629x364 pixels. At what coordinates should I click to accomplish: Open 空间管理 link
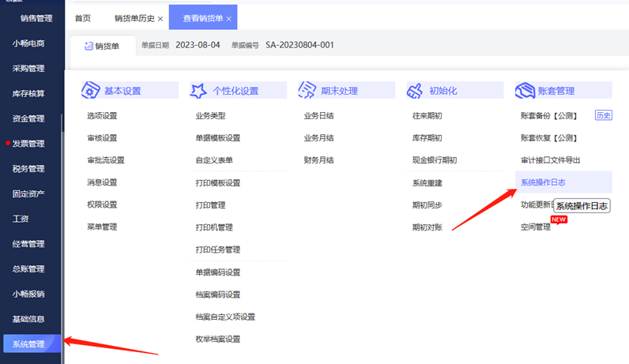(x=535, y=227)
